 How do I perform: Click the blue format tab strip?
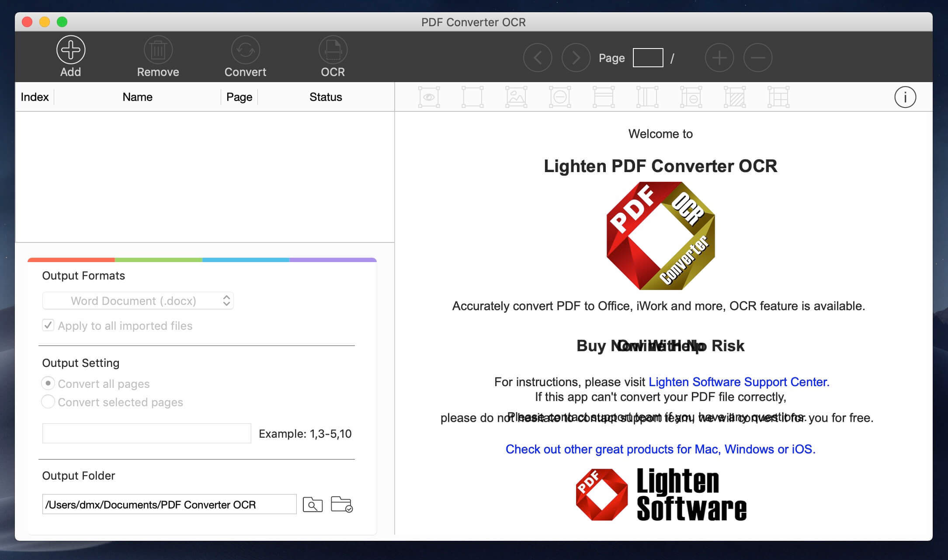click(x=246, y=260)
